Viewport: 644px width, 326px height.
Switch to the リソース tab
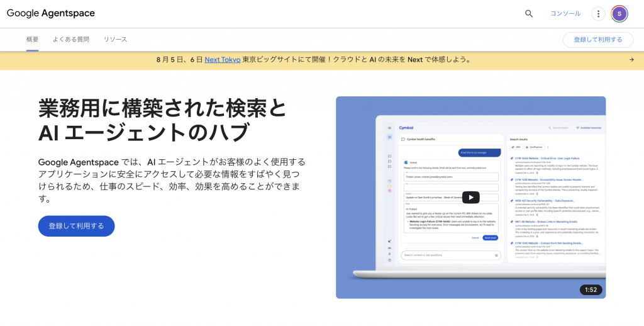(115, 40)
